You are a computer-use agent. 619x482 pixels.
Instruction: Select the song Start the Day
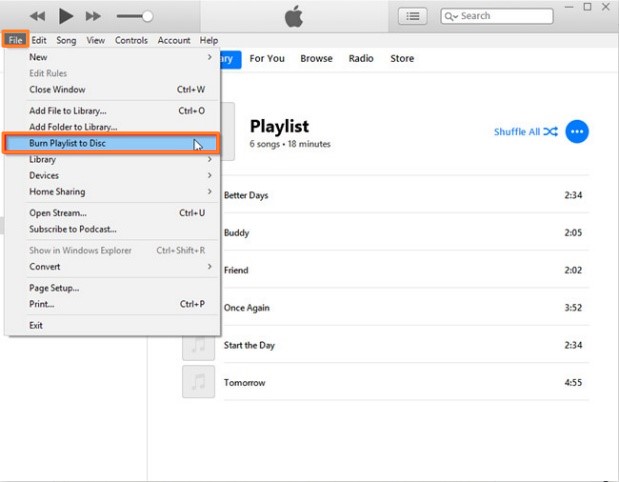click(406, 345)
